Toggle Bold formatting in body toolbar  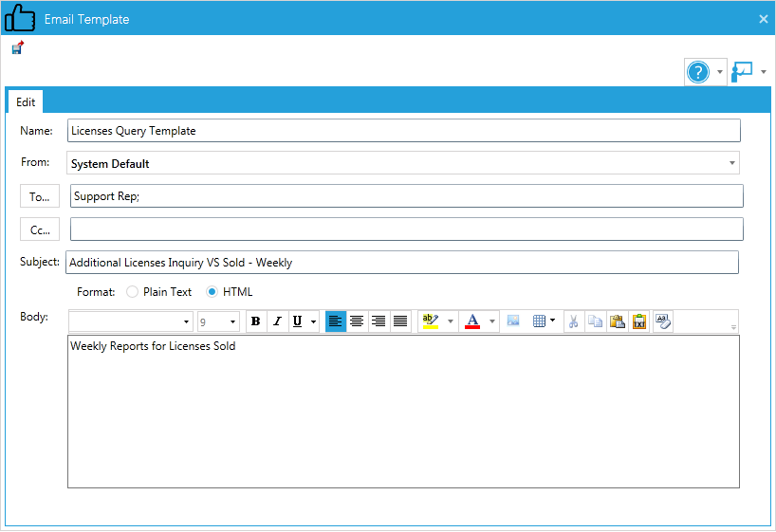click(x=256, y=321)
